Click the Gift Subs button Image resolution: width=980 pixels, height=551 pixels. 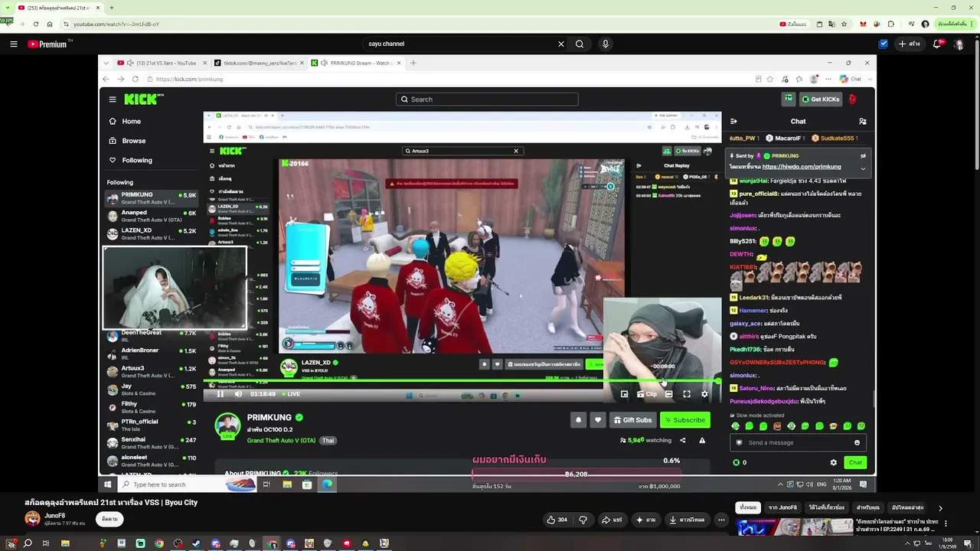632,420
